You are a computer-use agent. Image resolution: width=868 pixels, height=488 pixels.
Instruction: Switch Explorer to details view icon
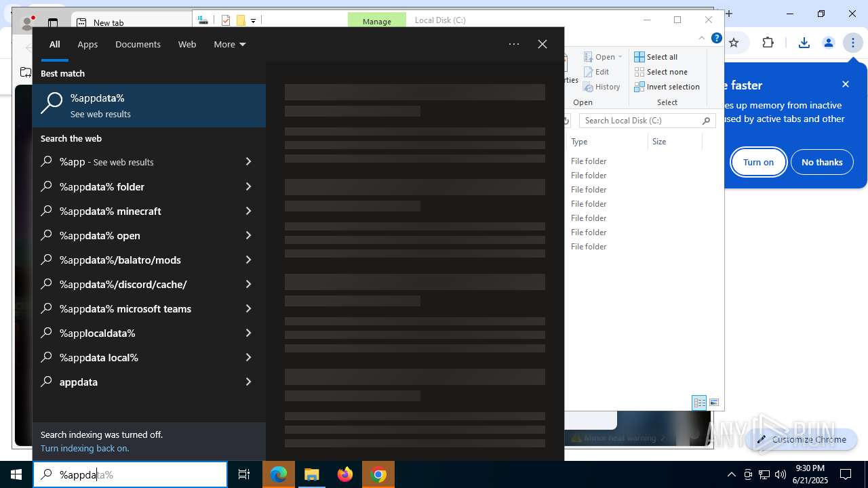[x=699, y=403]
